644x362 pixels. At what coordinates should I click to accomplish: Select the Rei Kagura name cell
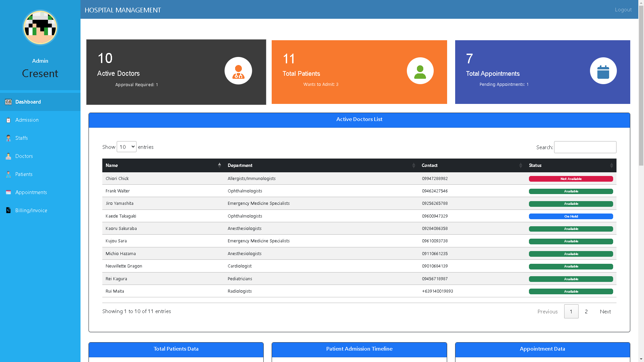(163, 279)
